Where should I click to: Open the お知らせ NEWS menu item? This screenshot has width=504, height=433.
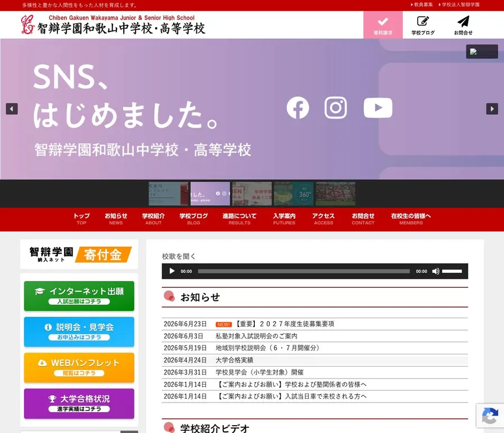click(x=116, y=219)
